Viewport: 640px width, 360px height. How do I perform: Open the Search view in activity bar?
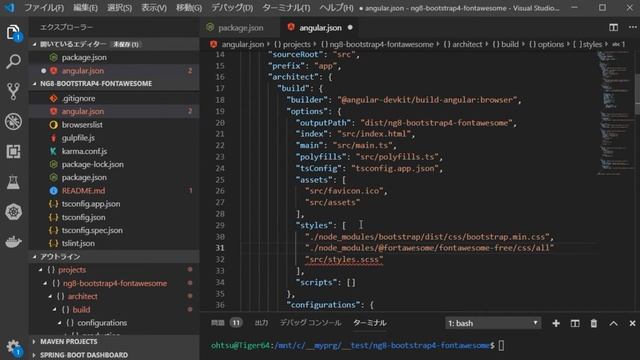pyautogui.click(x=13, y=62)
